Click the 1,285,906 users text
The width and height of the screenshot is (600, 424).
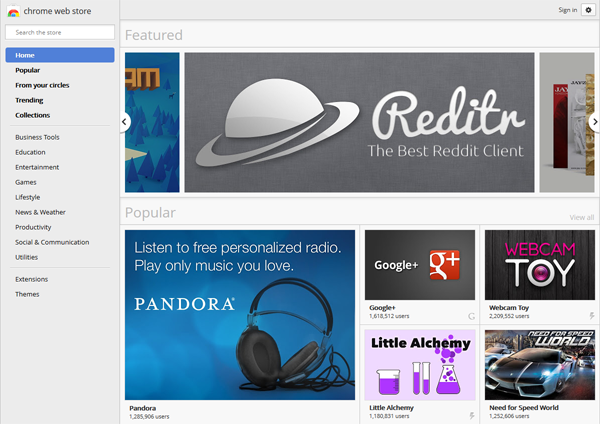pyautogui.click(x=149, y=416)
